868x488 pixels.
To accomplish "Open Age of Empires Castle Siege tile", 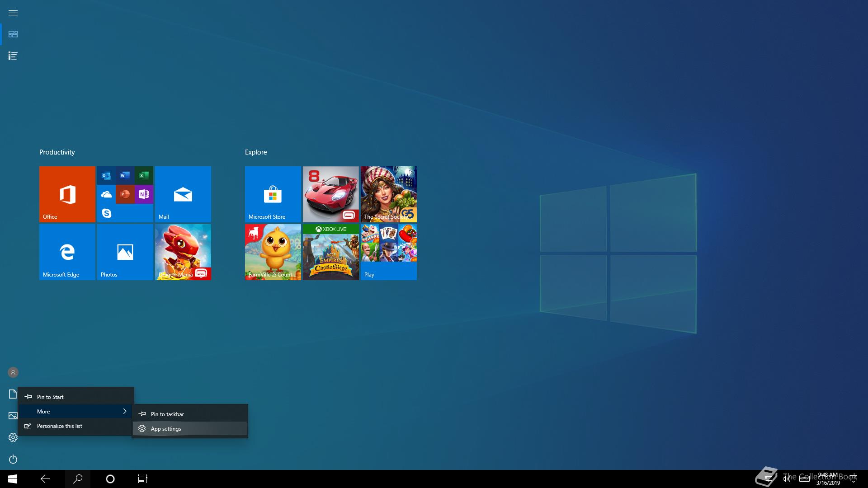I will click(x=331, y=252).
